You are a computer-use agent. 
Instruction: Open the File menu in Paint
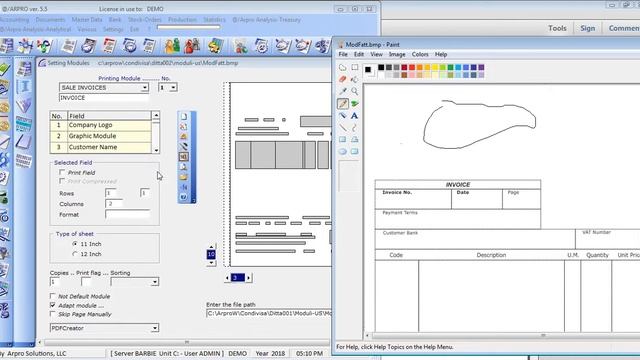tap(343, 54)
